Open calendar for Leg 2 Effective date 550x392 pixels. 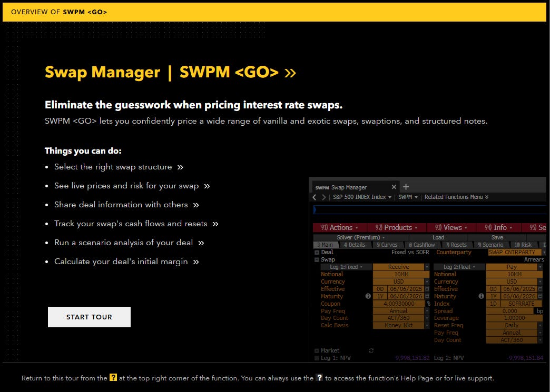coord(541,289)
